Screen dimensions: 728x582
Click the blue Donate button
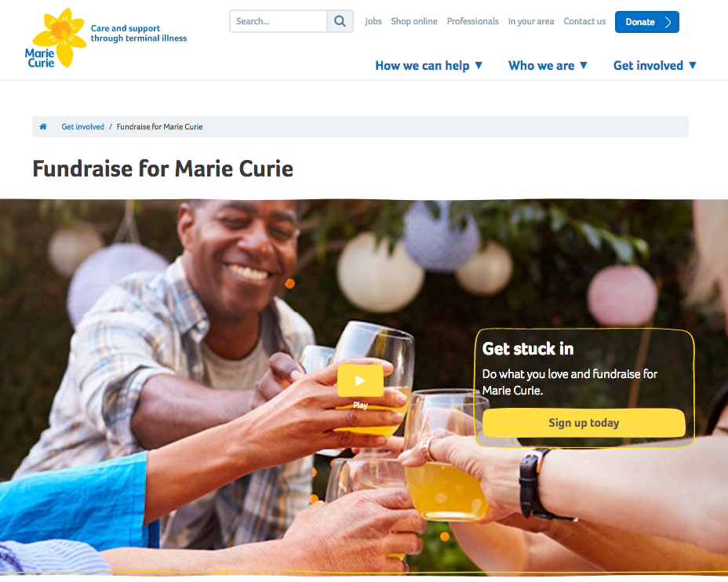(646, 22)
